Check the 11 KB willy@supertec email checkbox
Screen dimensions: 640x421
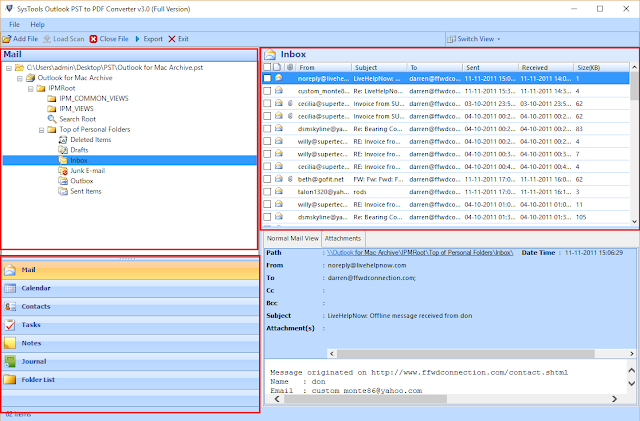point(267,204)
